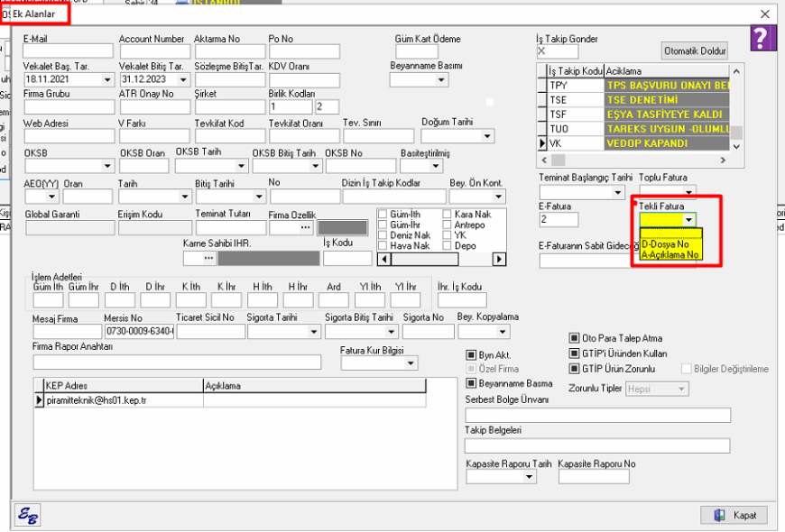Enable the Deniz Nak checkbox
The image size is (785, 532).
pos(383,235)
